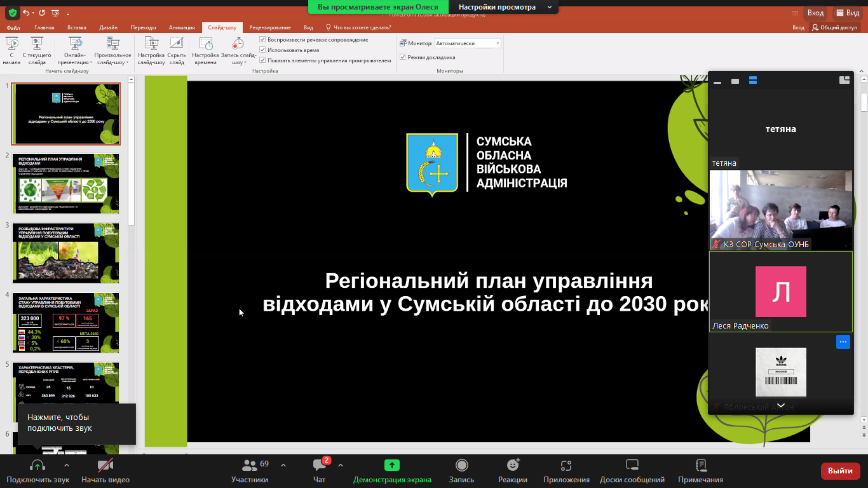Open Примечания notes icon

(x=700, y=466)
